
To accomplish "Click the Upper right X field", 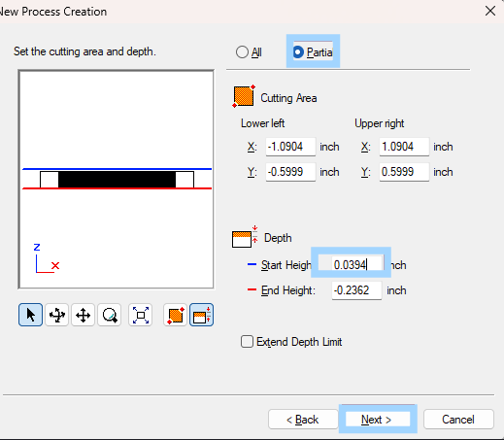I will [404, 147].
